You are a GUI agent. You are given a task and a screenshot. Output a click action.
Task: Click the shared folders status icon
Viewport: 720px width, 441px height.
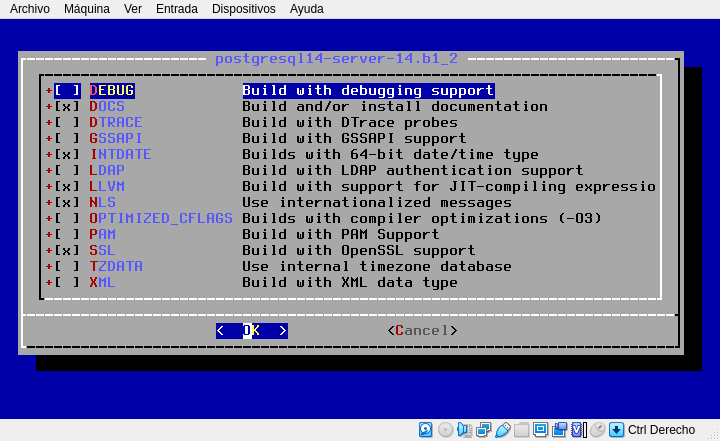tap(521, 430)
